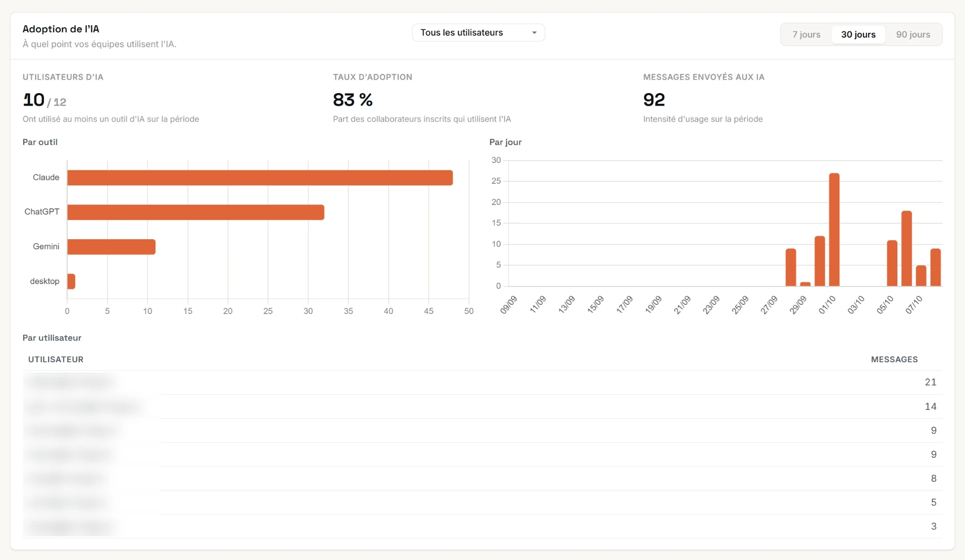Click the 07/10 date label on Par jour axis
The height and width of the screenshot is (560, 965).
click(x=913, y=305)
